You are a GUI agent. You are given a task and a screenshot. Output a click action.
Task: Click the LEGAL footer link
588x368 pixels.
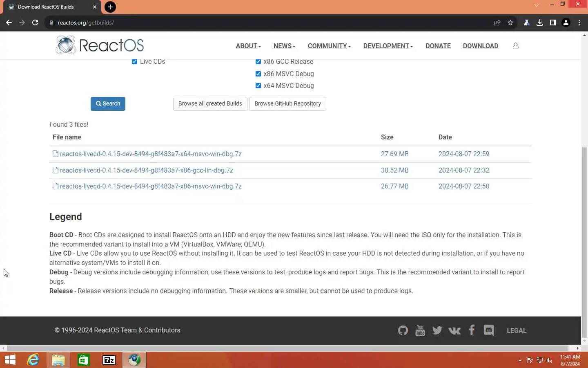[x=517, y=330]
